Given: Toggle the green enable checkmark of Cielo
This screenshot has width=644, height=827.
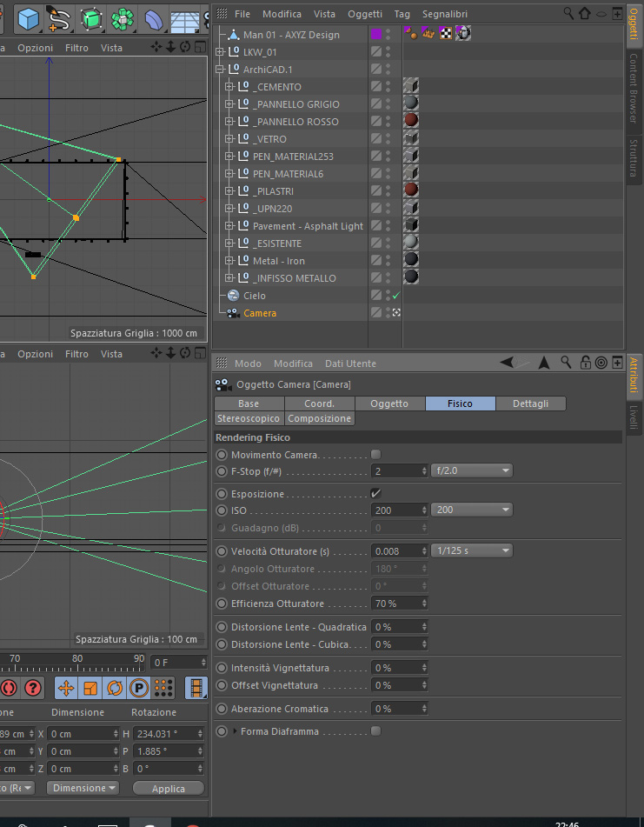Looking at the screenshot, I should pos(396,296).
